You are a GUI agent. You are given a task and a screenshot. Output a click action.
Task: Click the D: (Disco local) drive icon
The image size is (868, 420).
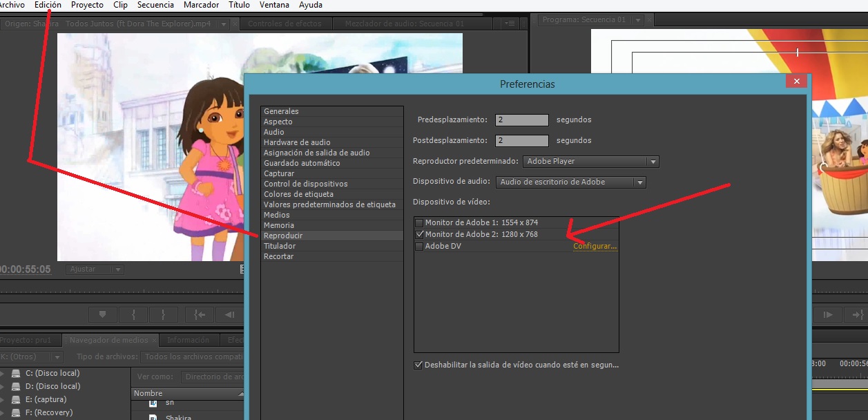click(16, 386)
